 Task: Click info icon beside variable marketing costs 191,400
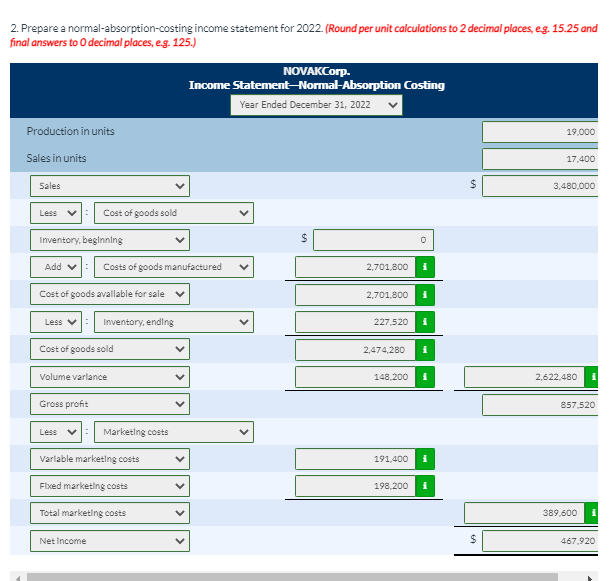(x=425, y=459)
